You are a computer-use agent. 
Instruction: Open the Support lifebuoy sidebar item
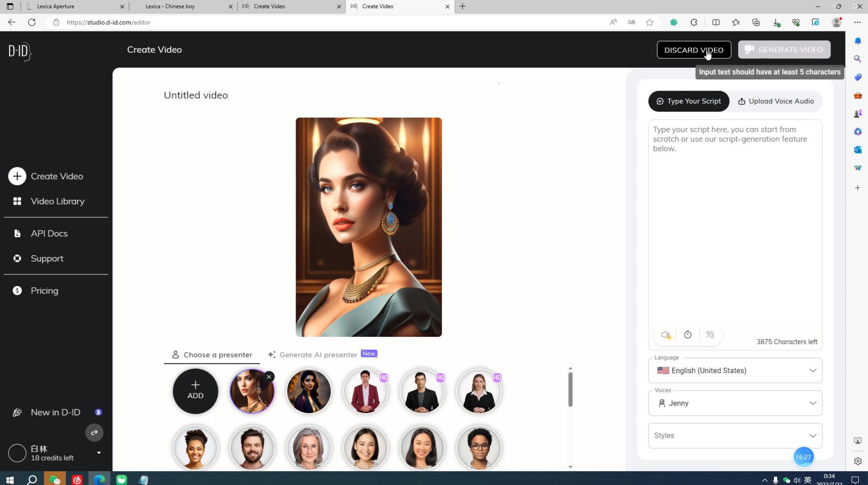click(x=47, y=258)
